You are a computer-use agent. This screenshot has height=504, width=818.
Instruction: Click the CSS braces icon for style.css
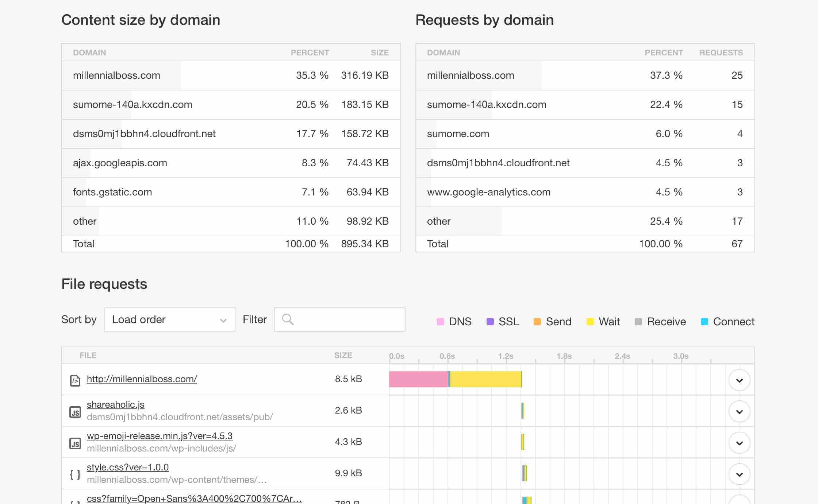[75, 474]
